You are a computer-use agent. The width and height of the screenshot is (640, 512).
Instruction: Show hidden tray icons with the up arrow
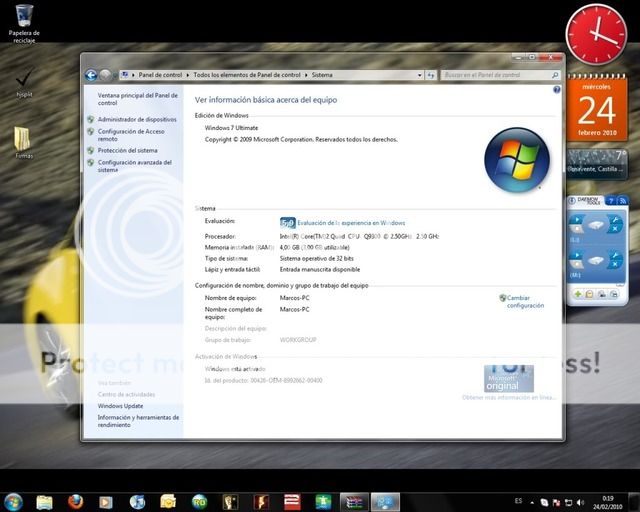pyautogui.click(x=532, y=503)
